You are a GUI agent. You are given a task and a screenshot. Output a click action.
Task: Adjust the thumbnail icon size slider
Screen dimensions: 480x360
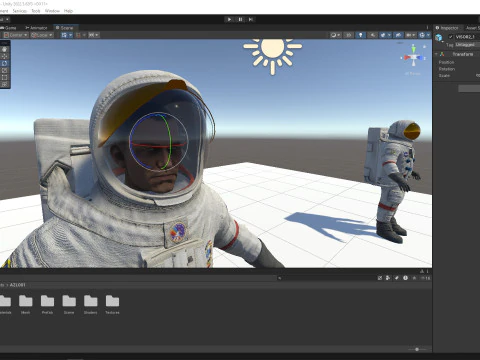point(417,349)
